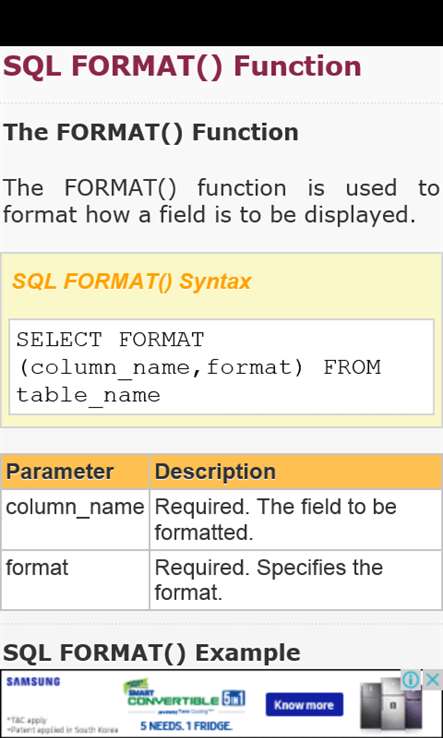Open the ad info icon

(411, 680)
